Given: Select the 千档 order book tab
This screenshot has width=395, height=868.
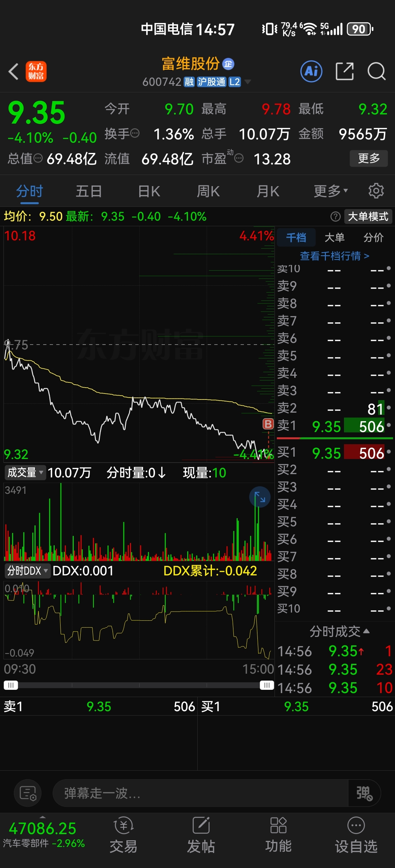Looking at the screenshot, I should [x=296, y=237].
